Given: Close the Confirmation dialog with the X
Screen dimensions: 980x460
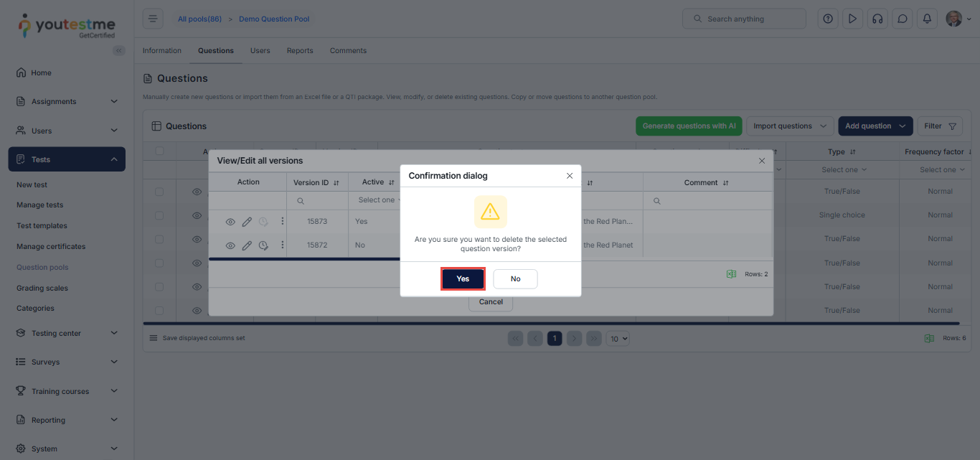Looking at the screenshot, I should pos(570,176).
